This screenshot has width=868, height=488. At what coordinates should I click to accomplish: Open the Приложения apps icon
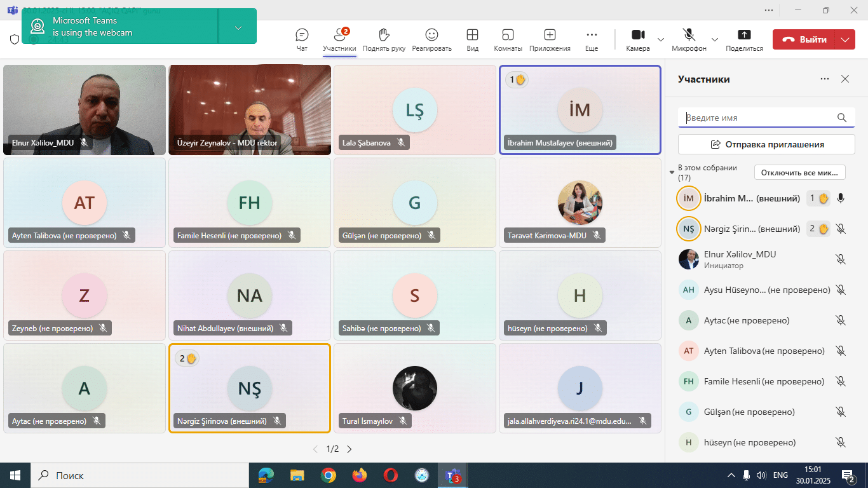tap(550, 36)
